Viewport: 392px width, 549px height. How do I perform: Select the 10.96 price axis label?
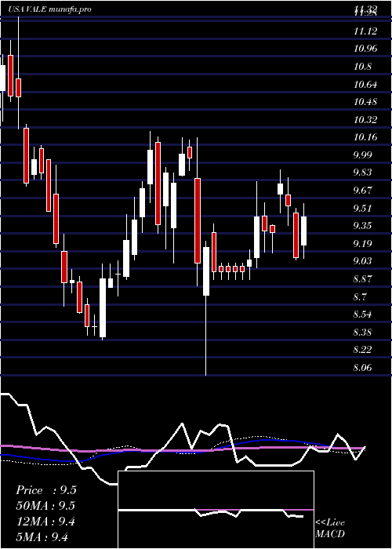365,49
